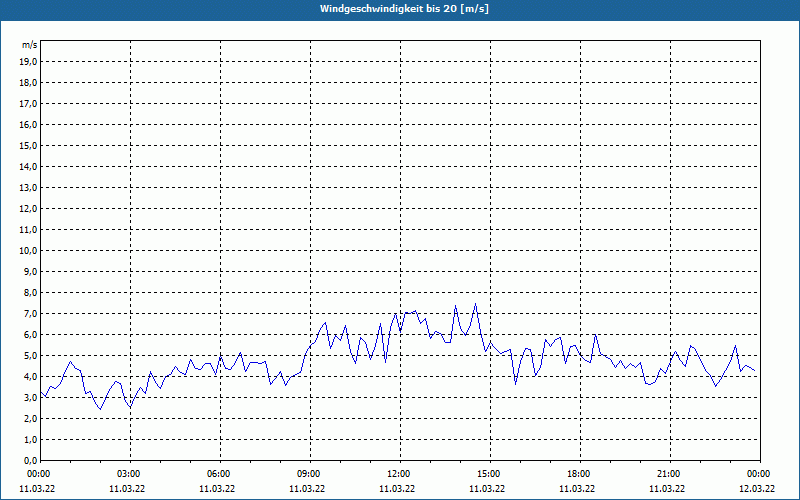Select the 2,0 y-axis label
800x500 pixels.
(31, 418)
